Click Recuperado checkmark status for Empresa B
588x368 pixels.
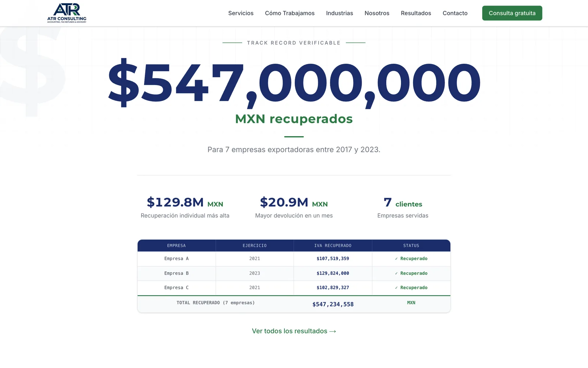pos(411,273)
